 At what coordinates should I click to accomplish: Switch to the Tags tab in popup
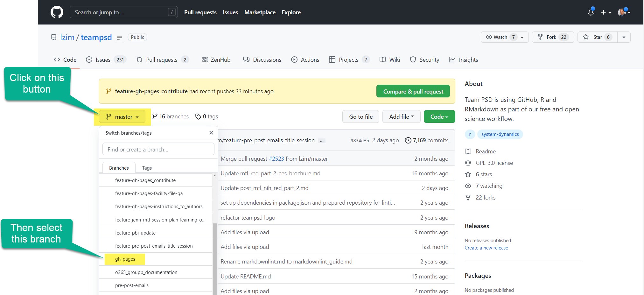[147, 168]
